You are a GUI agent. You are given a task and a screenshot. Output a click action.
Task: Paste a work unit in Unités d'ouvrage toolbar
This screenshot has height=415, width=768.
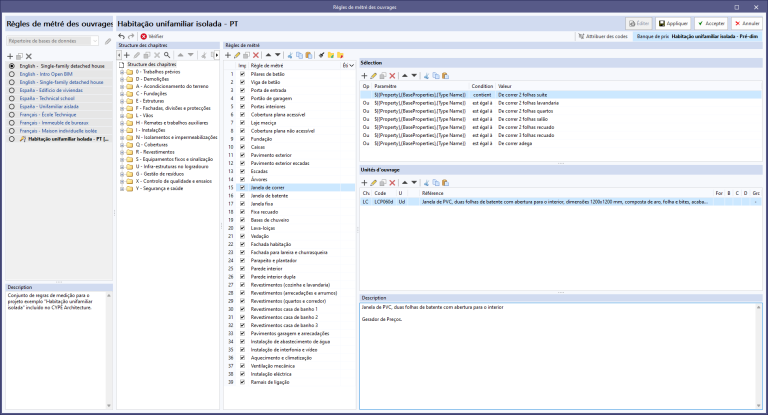pyautogui.click(x=445, y=183)
